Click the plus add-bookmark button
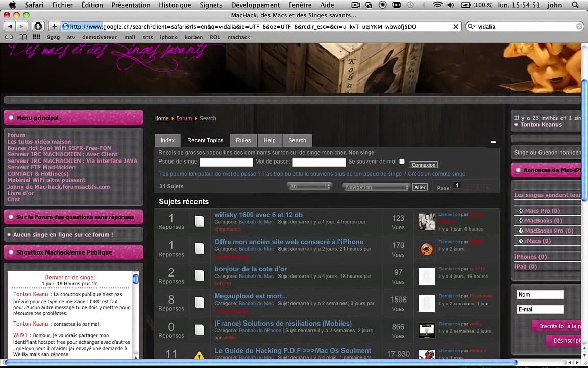 point(55,26)
